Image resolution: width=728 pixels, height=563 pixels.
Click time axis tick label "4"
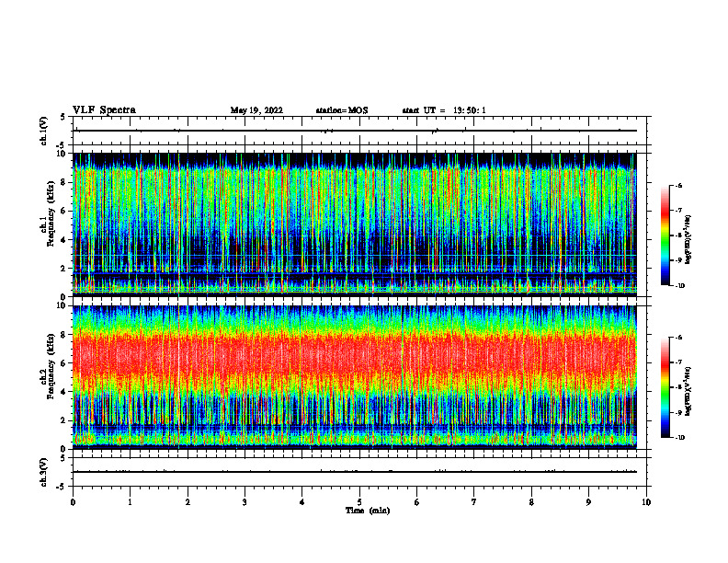(x=301, y=502)
